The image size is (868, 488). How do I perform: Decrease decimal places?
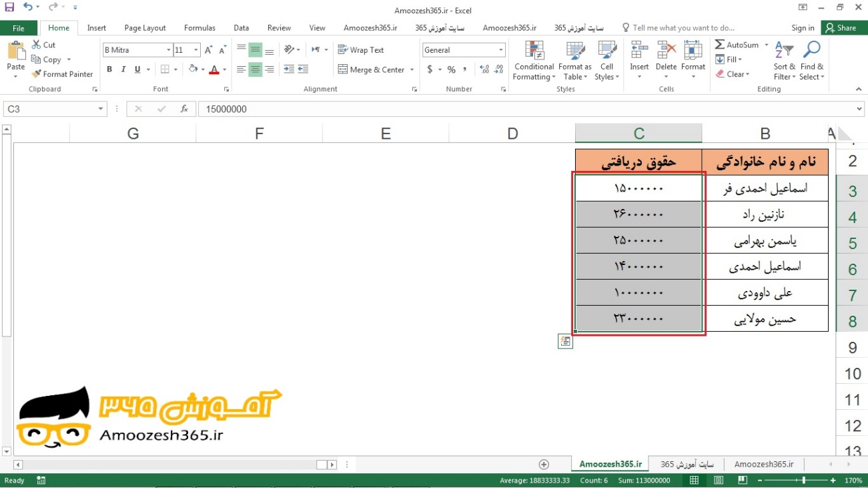499,69
